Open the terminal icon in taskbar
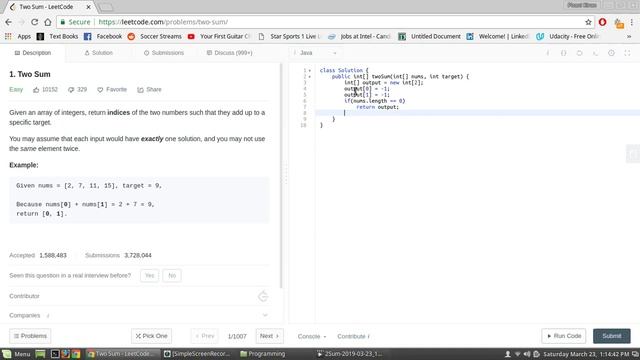Viewport: 640px width, 360px height. pos(55,354)
